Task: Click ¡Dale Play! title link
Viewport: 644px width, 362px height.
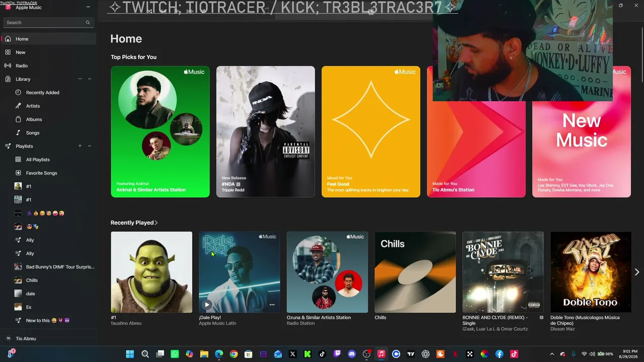Action: [x=210, y=318]
